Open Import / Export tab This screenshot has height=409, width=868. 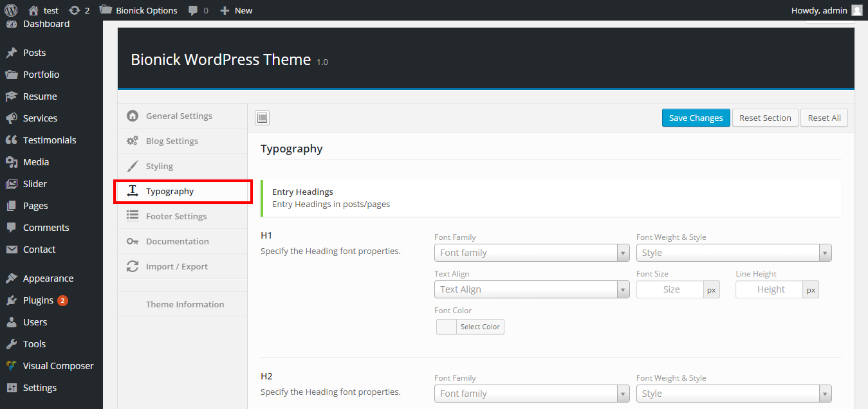coord(182,266)
